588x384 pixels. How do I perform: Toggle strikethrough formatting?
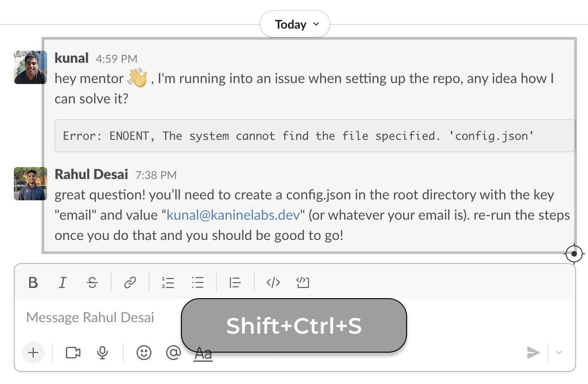click(92, 282)
